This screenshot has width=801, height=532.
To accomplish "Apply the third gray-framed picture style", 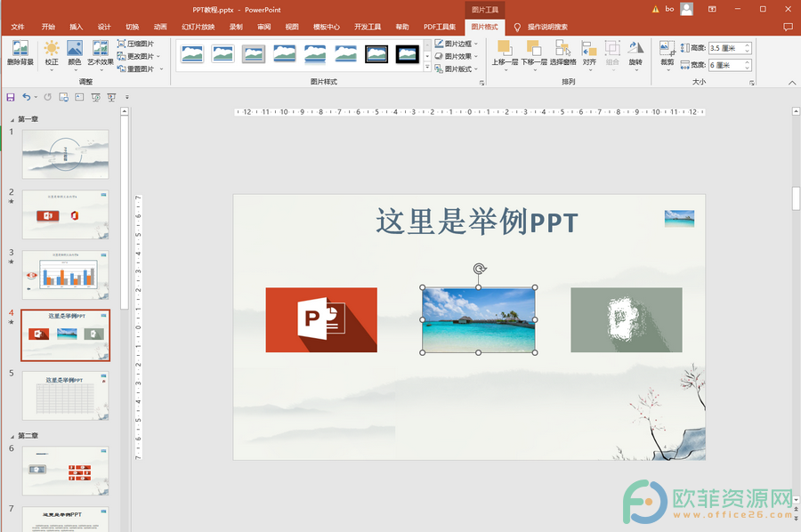I will coord(254,53).
